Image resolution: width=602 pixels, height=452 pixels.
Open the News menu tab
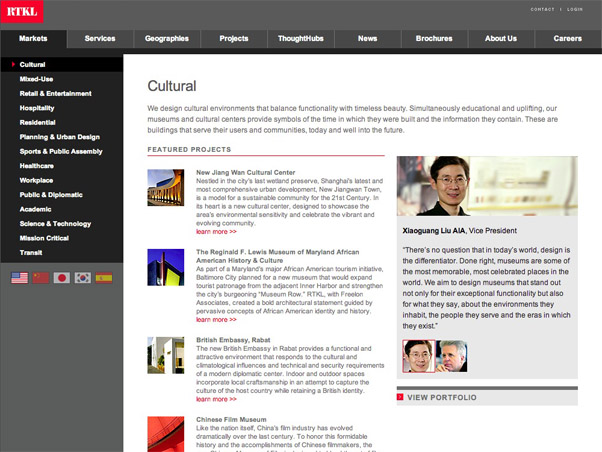coord(367,38)
